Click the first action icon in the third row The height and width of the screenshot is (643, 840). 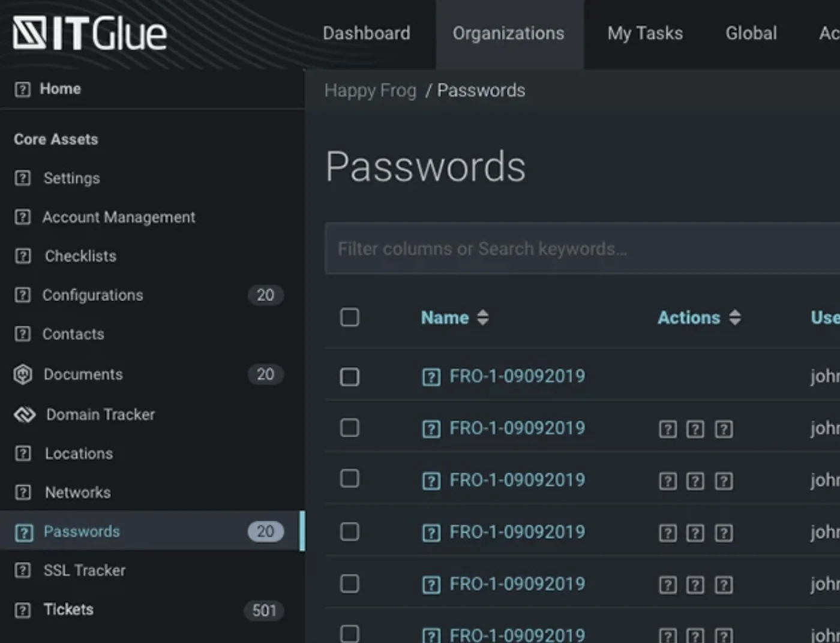pos(668,481)
